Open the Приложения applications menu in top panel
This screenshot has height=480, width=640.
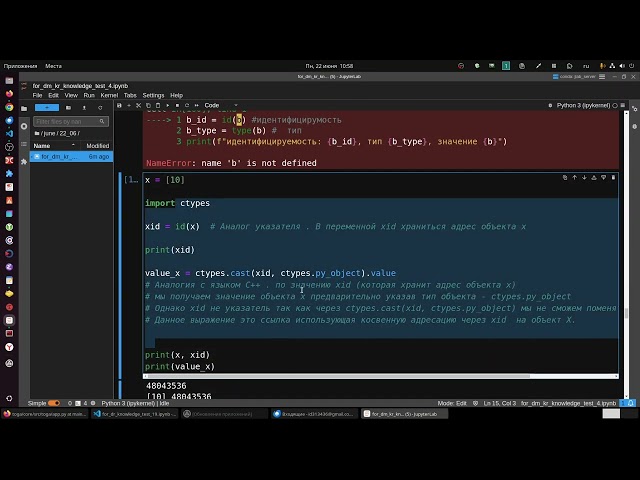tap(20, 66)
